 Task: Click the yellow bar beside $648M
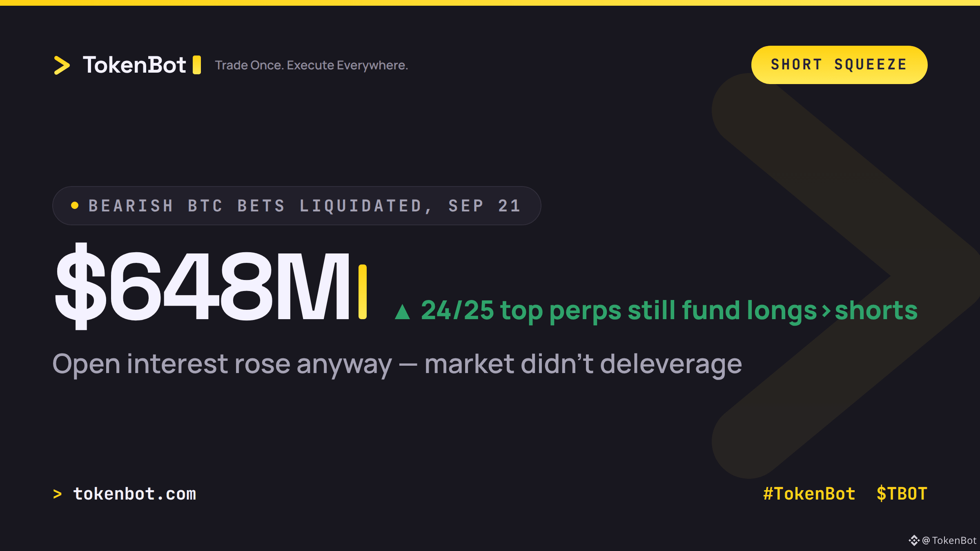363,292
